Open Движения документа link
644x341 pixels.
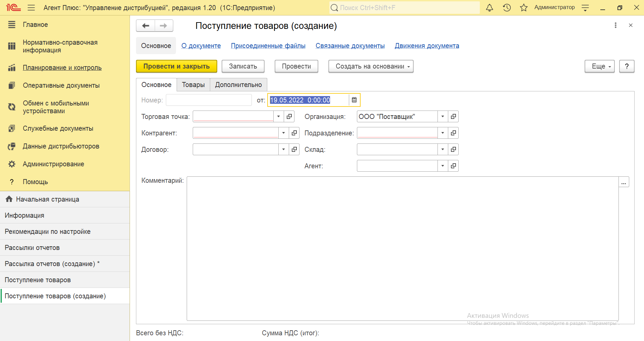427,46
